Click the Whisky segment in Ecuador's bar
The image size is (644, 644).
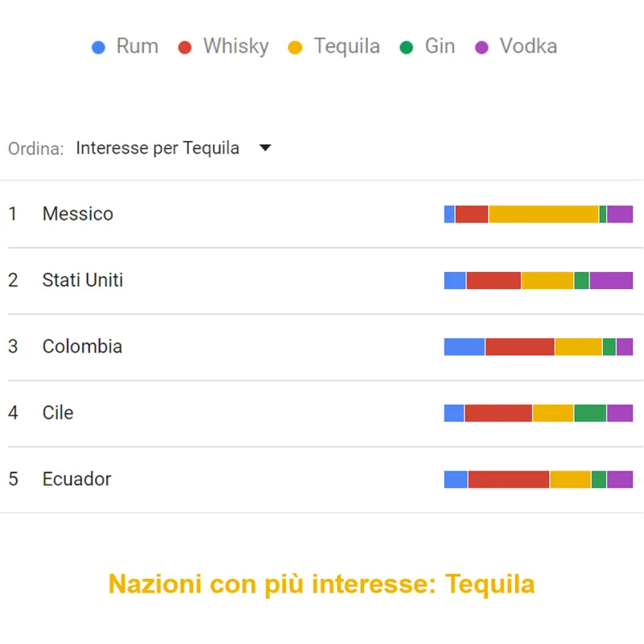[x=509, y=479]
